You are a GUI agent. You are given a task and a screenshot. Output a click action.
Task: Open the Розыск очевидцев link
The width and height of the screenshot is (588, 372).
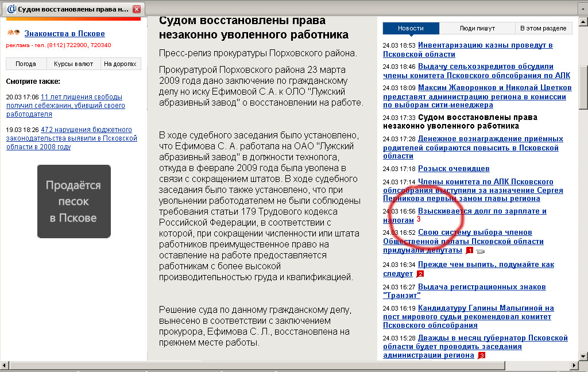click(454, 169)
